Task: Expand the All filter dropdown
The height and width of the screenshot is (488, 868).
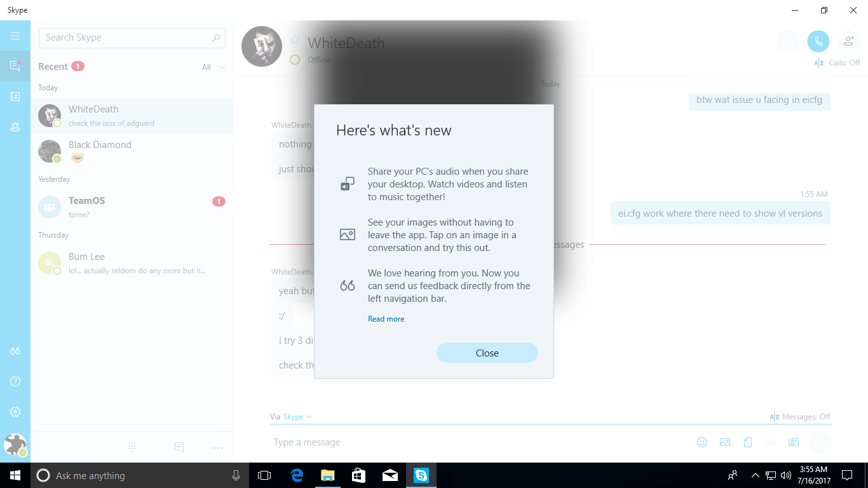Action: tap(214, 67)
